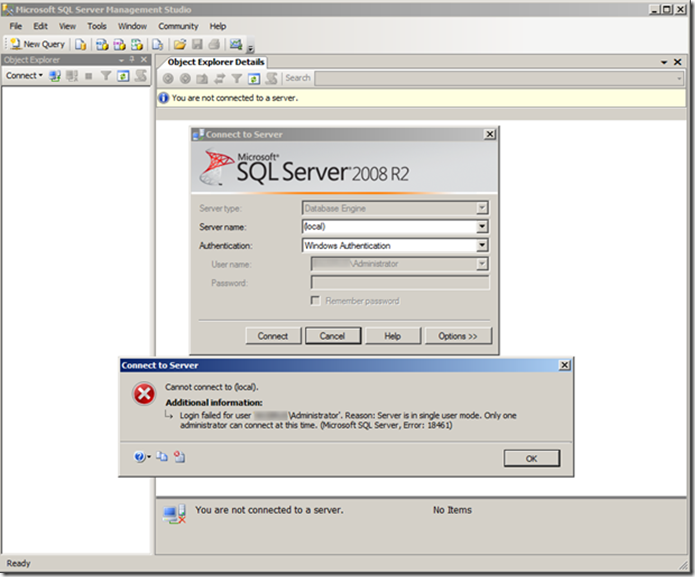Open the Edit menu
This screenshot has width=695, height=577.
coord(40,26)
